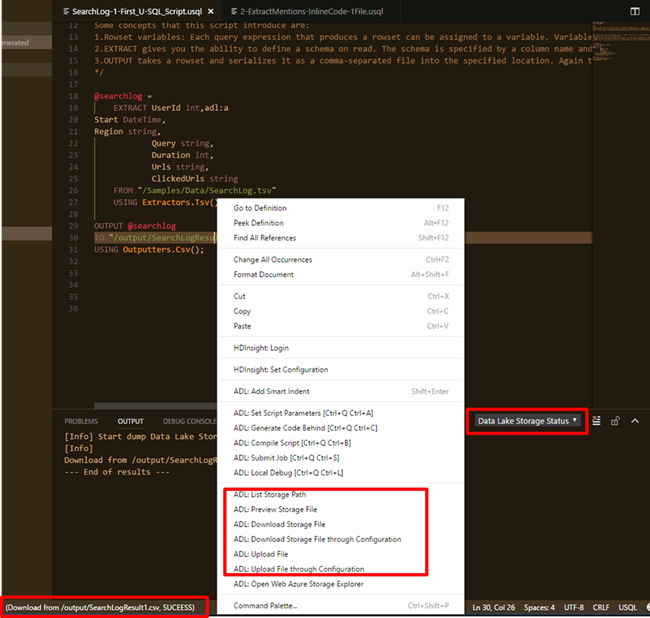Choose ADL: Local Debug

tap(341, 473)
